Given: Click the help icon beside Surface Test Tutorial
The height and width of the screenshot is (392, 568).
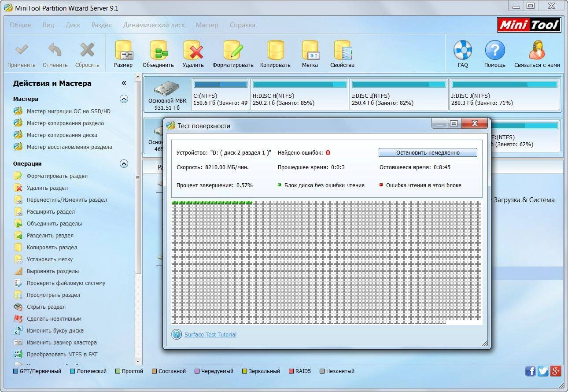Looking at the screenshot, I should [x=177, y=334].
